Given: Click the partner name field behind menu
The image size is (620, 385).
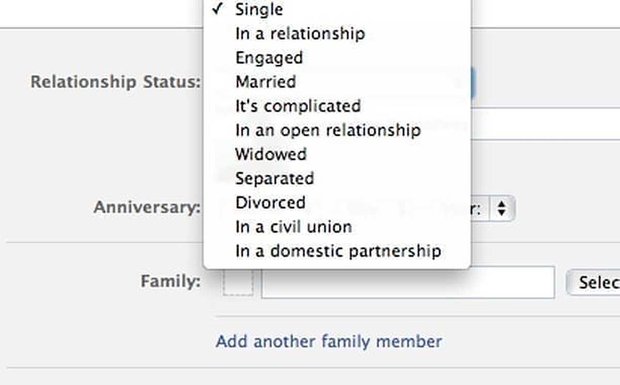Looking at the screenshot, I should [x=545, y=124].
